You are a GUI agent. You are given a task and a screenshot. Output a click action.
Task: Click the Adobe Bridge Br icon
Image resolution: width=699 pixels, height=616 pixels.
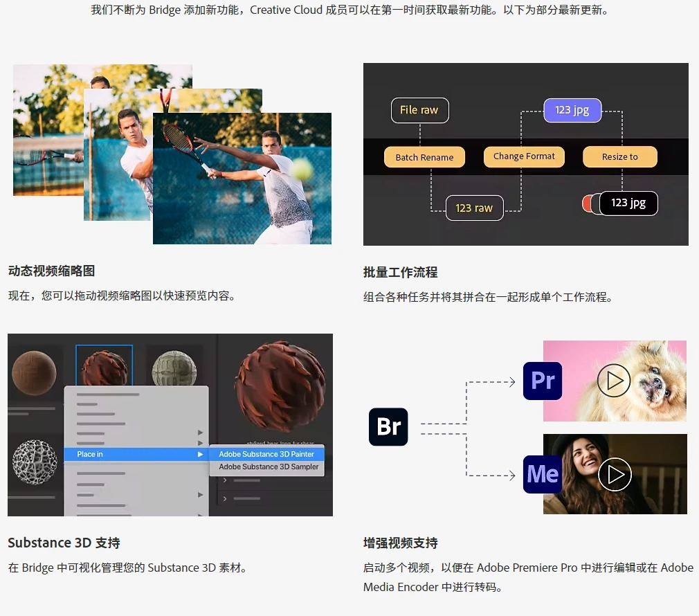pos(388,426)
